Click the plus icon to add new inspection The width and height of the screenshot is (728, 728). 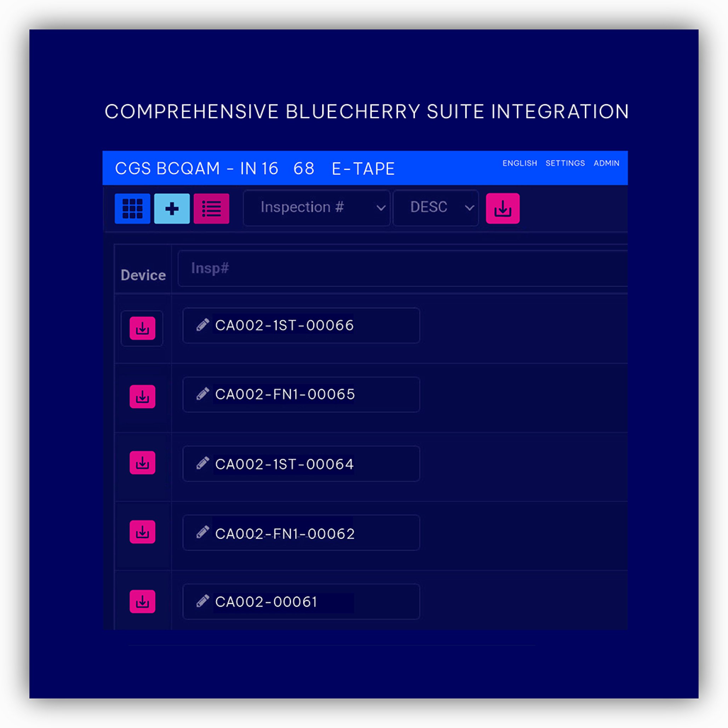(172, 208)
